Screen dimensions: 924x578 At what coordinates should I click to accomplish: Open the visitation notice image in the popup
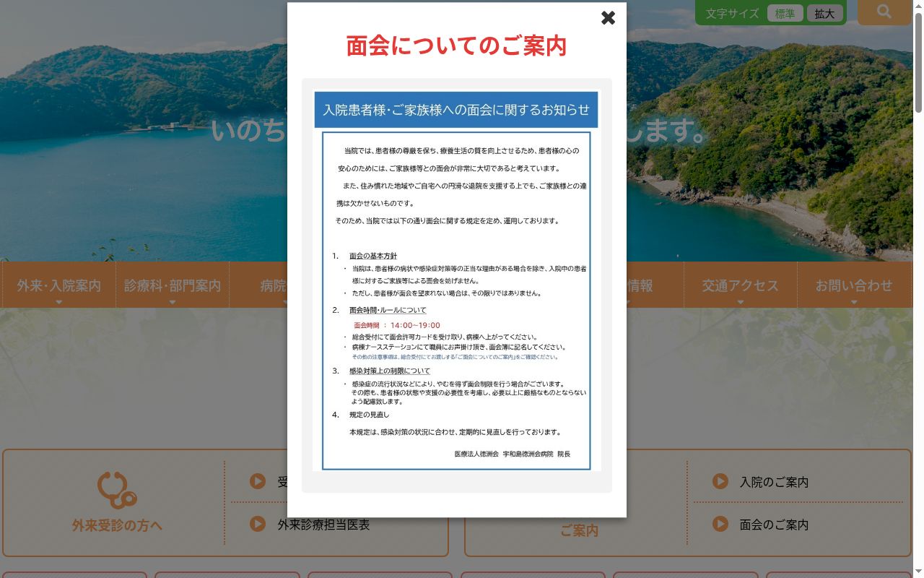456,280
